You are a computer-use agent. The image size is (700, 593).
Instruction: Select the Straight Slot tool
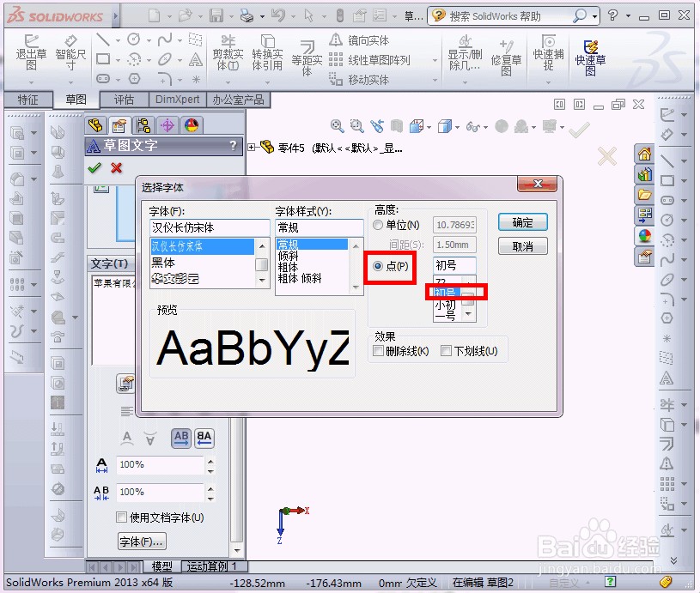103,79
